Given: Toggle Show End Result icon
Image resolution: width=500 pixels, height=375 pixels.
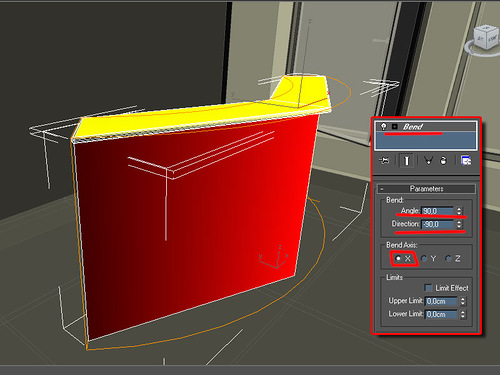Looking at the screenshot, I should pos(407,161).
